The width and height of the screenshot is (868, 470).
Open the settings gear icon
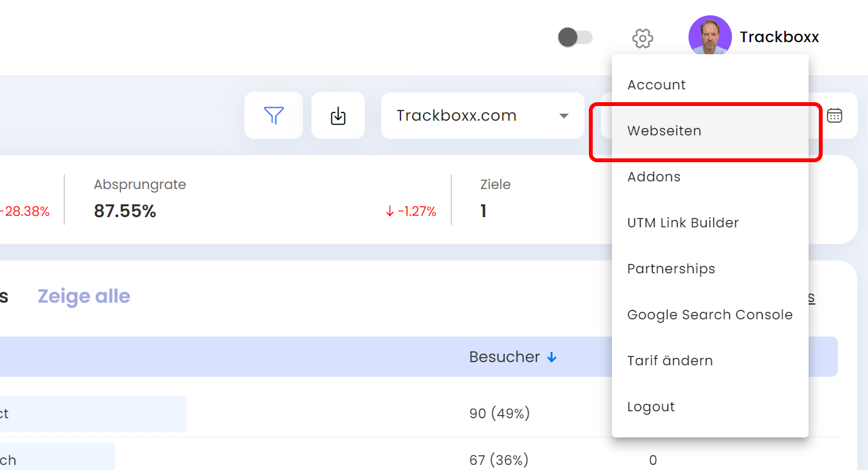point(643,38)
